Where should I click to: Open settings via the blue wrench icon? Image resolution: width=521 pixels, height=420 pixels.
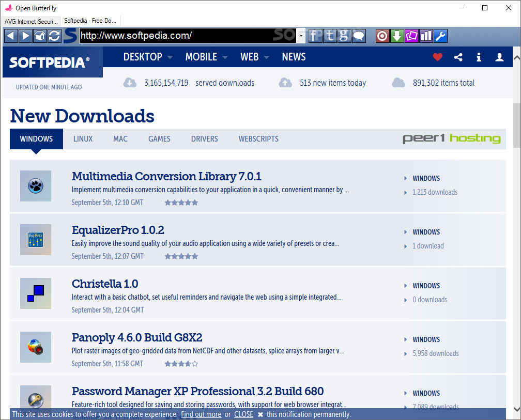(x=440, y=36)
